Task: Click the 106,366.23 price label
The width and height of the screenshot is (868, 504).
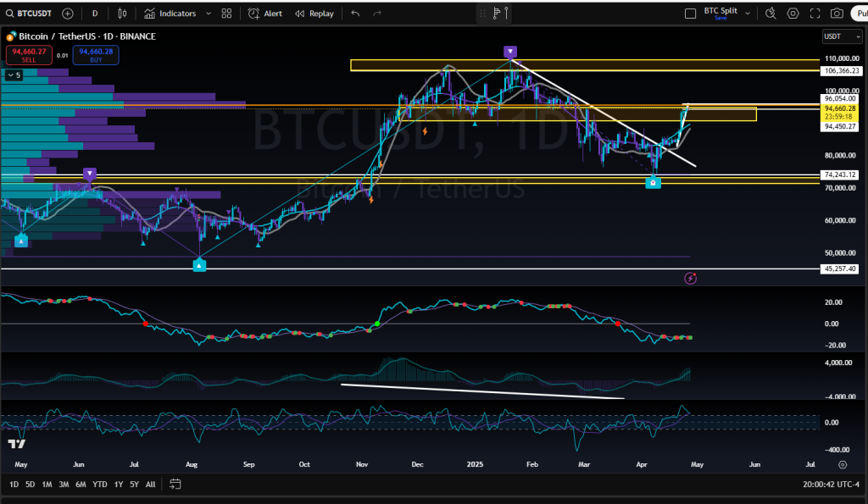Action: [841, 71]
